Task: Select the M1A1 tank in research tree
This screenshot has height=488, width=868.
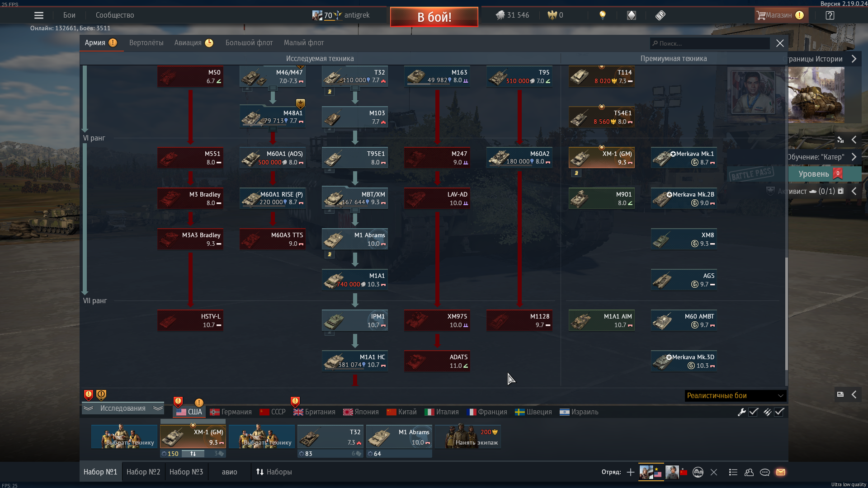Action: click(355, 280)
